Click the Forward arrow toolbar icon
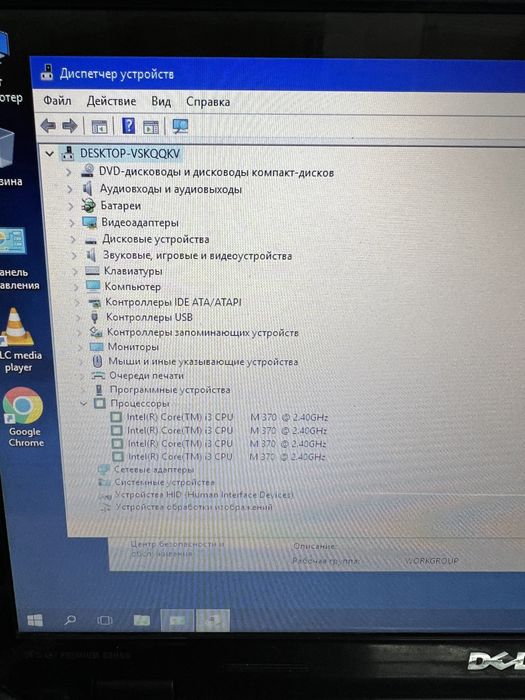 (x=69, y=126)
